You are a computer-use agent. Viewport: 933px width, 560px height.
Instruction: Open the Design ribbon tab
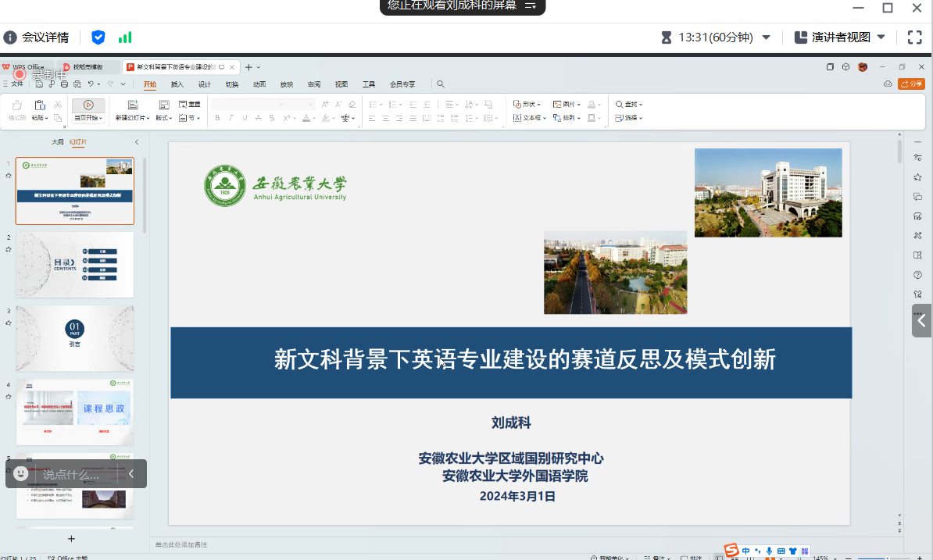click(x=205, y=84)
